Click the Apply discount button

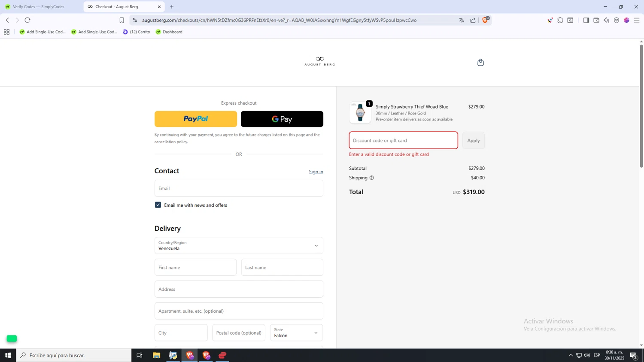[x=474, y=141]
